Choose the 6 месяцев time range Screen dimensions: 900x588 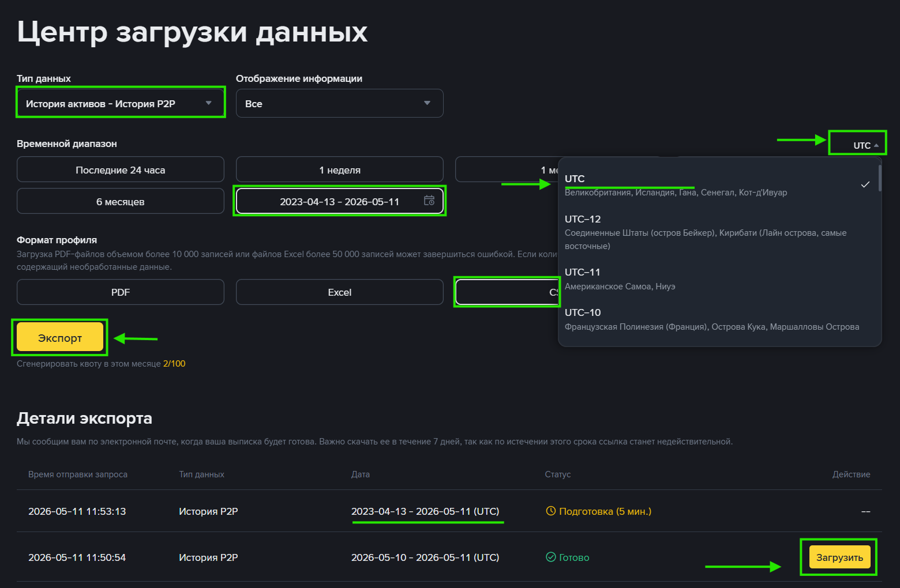pyautogui.click(x=121, y=202)
